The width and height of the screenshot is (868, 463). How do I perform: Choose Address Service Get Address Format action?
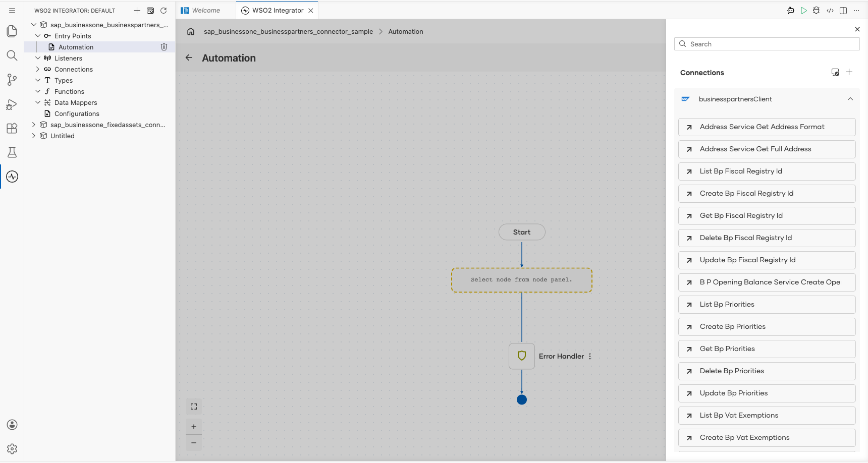tap(767, 127)
